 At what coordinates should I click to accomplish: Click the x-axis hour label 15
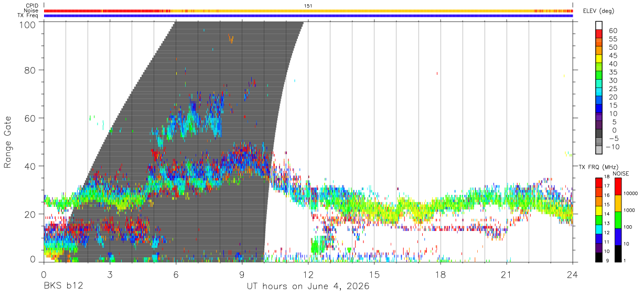click(x=374, y=274)
